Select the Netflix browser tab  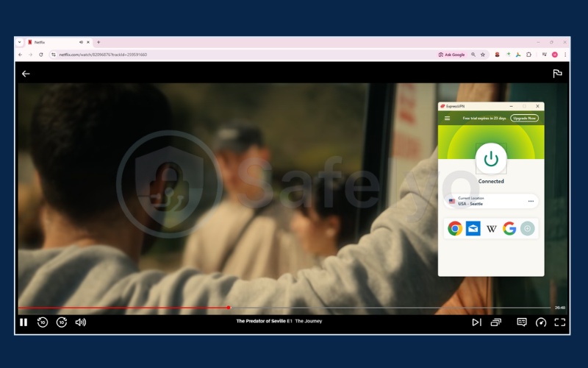pyautogui.click(x=60, y=42)
